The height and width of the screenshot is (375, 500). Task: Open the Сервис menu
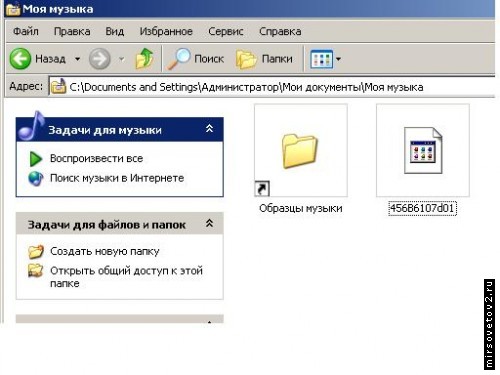[x=226, y=31]
